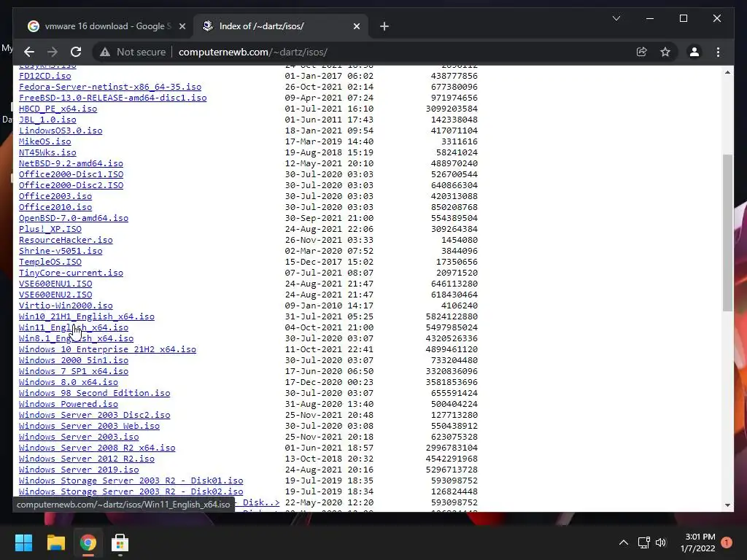Click Windows_Server_2008_R2_x64.iso link
This screenshot has height=560, width=747.
coord(97,448)
